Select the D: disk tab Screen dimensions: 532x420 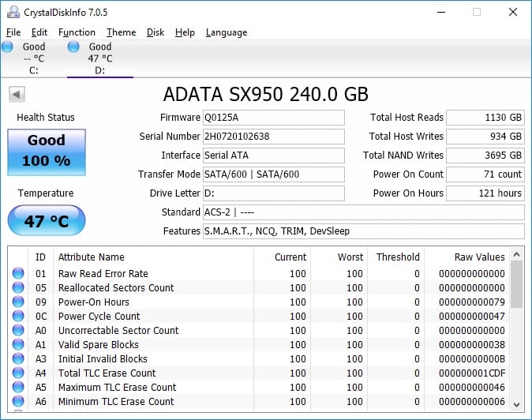coord(100,58)
